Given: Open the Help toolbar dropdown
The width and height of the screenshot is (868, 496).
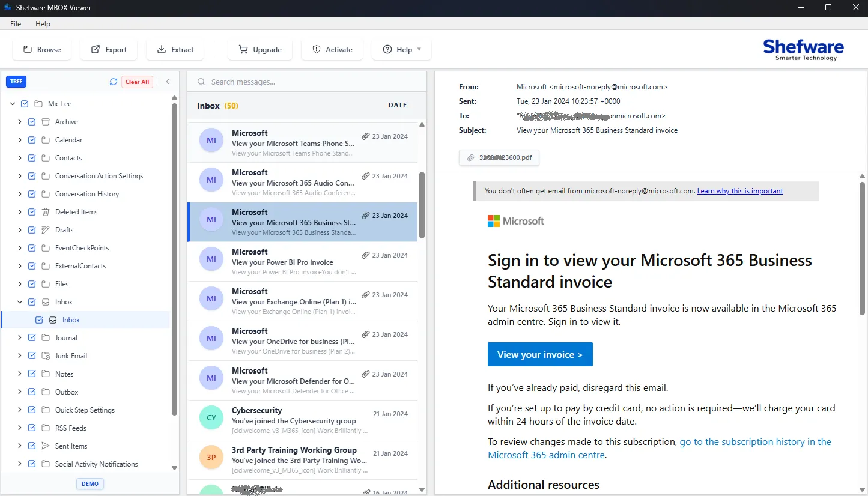Looking at the screenshot, I should coord(402,50).
